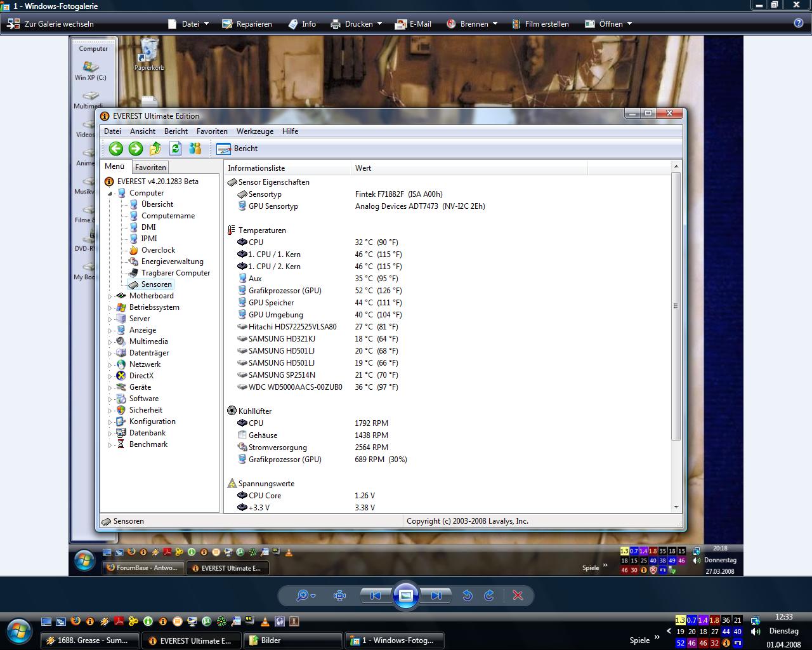Click the EVEREST list scrollbar up arrow
This screenshot has height=650, width=812.
pyautogui.click(x=676, y=166)
